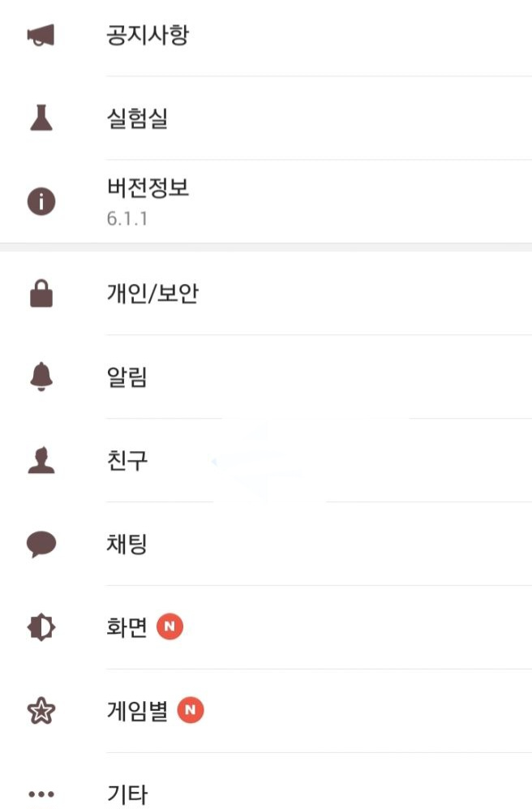Open 개인/보안 privacy settings
Image resolution: width=532 pixels, height=809 pixels.
click(152, 294)
